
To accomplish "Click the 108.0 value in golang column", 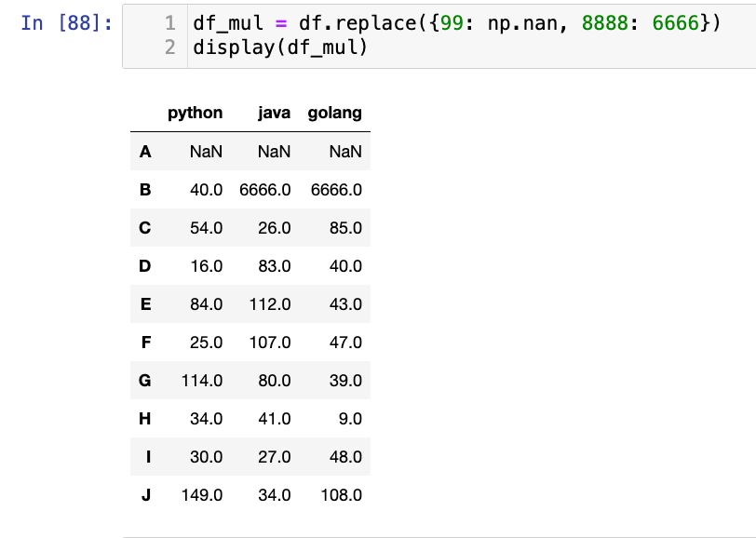I will (x=341, y=494).
